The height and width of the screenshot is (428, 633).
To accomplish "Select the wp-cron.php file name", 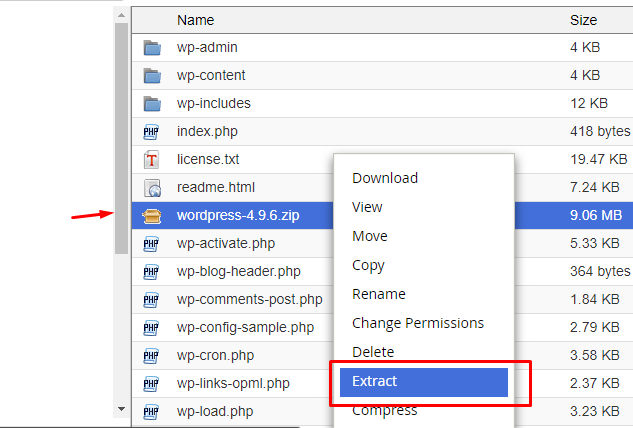I will [215, 356].
